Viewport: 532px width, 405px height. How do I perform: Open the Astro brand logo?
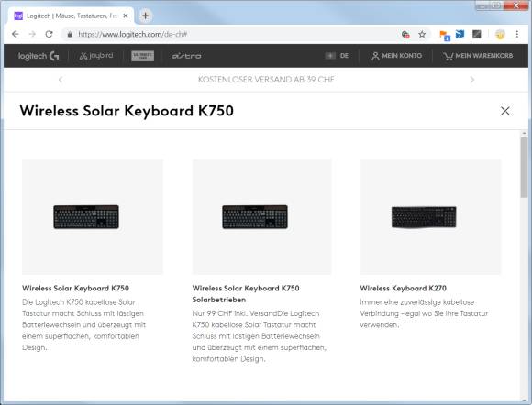pyautogui.click(x=186, y=56)
